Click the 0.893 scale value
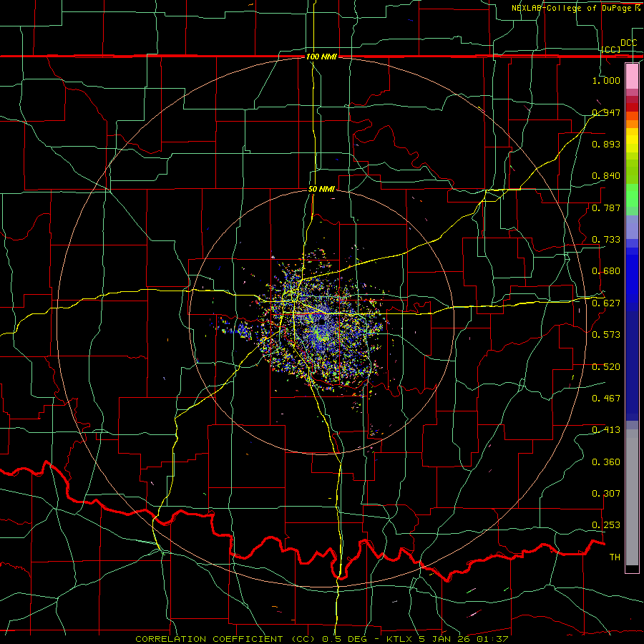The width and height of the screenshot is (644, 644). (x=606, y=144)
